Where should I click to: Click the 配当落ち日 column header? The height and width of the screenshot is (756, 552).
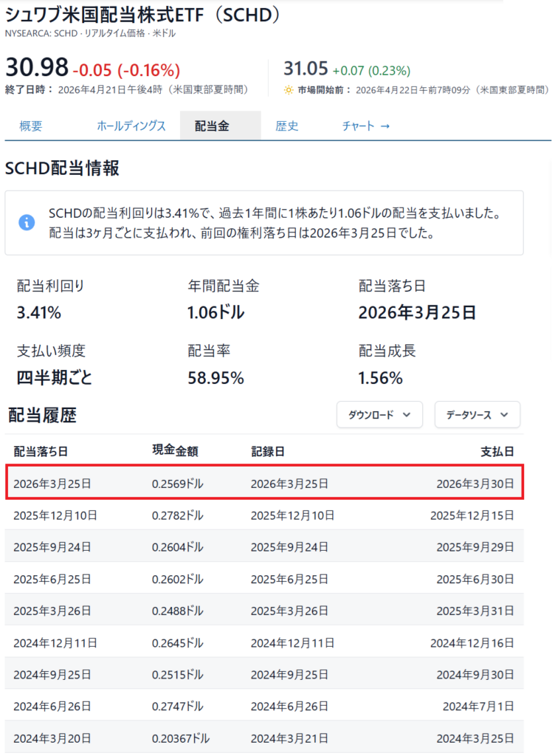tap(41, 451)
